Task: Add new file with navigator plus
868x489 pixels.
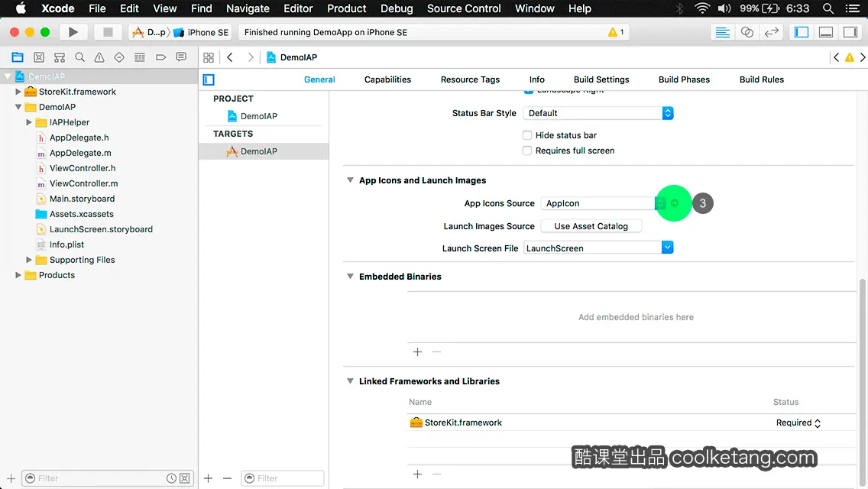Action: click(11, 478)
